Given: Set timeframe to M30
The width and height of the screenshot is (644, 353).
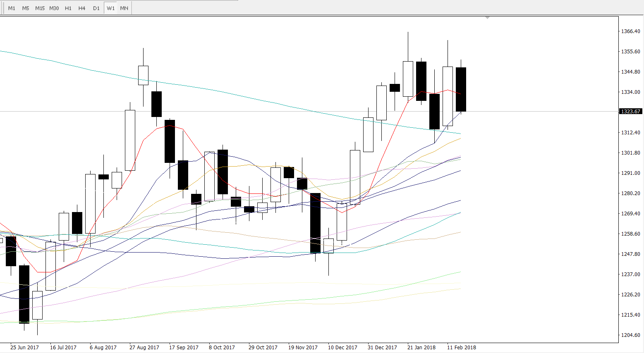Looking at the screenshot, I should (x=54, y=8).
